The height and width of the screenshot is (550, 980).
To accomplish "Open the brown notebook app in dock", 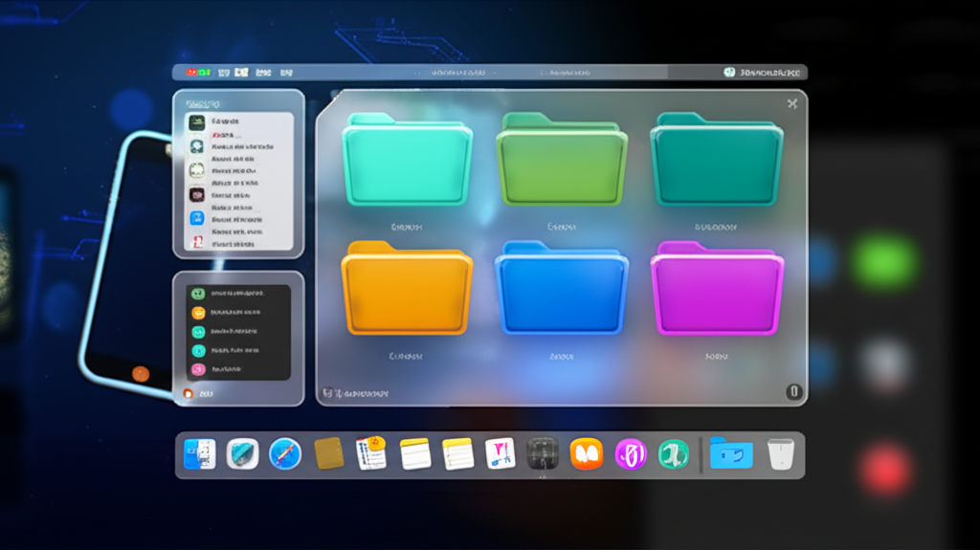I will tap(329, 453).
